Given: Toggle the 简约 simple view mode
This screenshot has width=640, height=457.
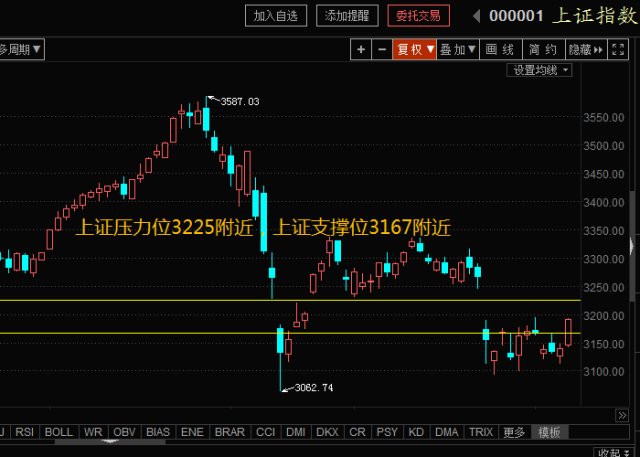Looking at the screenshot, I should point(543,49).
